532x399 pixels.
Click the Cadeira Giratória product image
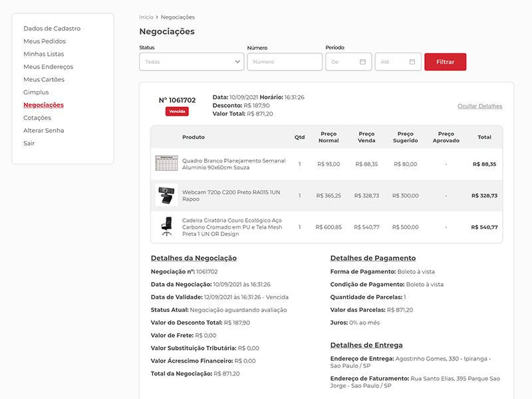point(166,227)
